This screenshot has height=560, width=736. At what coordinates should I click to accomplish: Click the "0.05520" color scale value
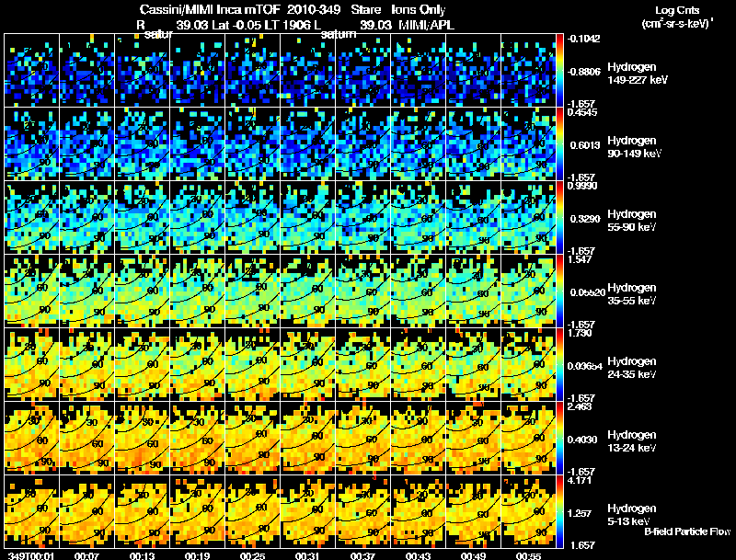pyautogui.click(x=587, y=292)
